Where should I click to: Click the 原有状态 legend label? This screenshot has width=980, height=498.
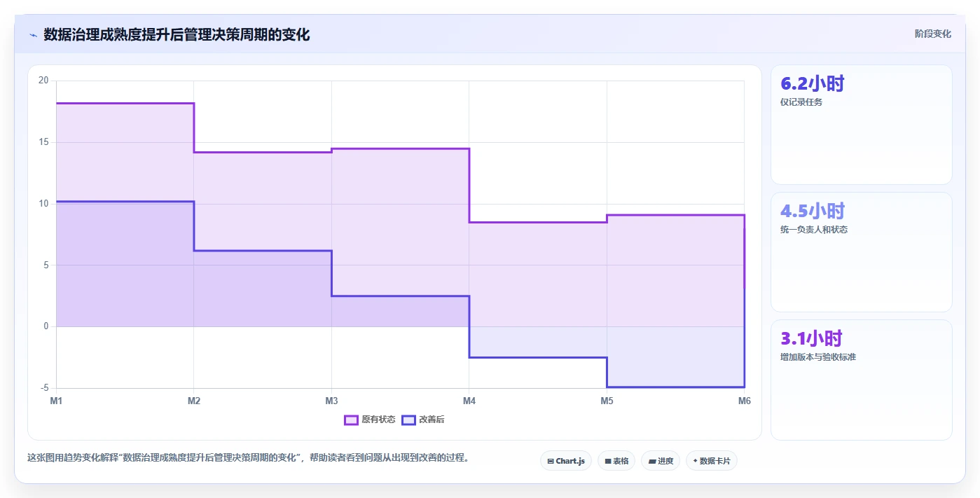coord(378,420)
